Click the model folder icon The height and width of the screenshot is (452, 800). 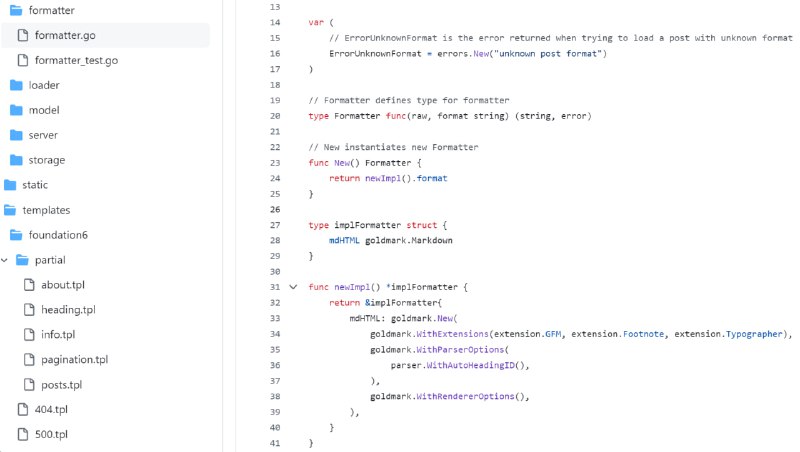[16, 110]
